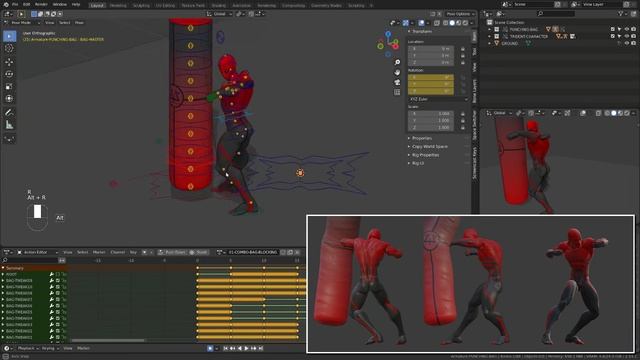Open the Render menu

coord(41,4)
